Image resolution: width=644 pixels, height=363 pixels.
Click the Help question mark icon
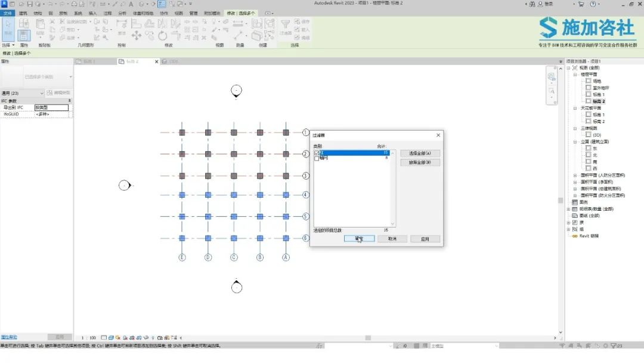(x=593, y=4)
